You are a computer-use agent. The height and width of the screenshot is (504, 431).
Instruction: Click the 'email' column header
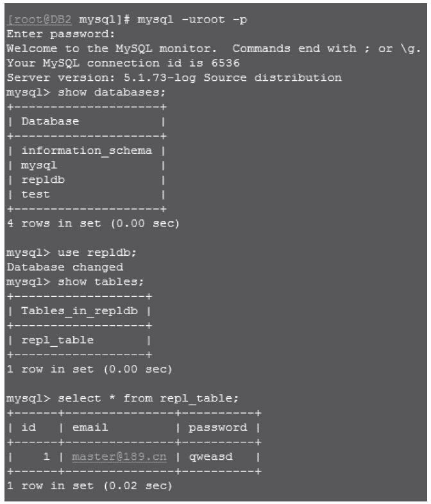[x=90, y=428]
